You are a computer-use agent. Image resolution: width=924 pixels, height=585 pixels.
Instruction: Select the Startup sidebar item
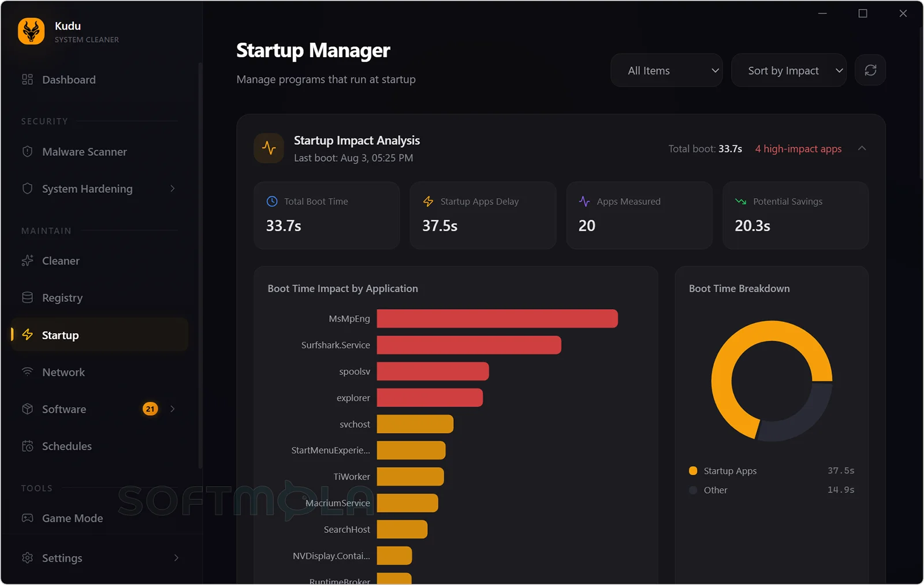click(x=99, y=335)
